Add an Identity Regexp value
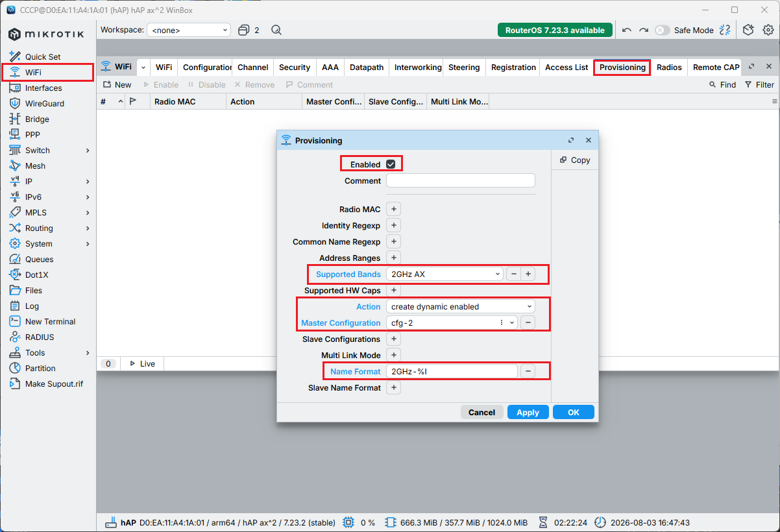This screenshot has width=780, height=532. (394, 225)
